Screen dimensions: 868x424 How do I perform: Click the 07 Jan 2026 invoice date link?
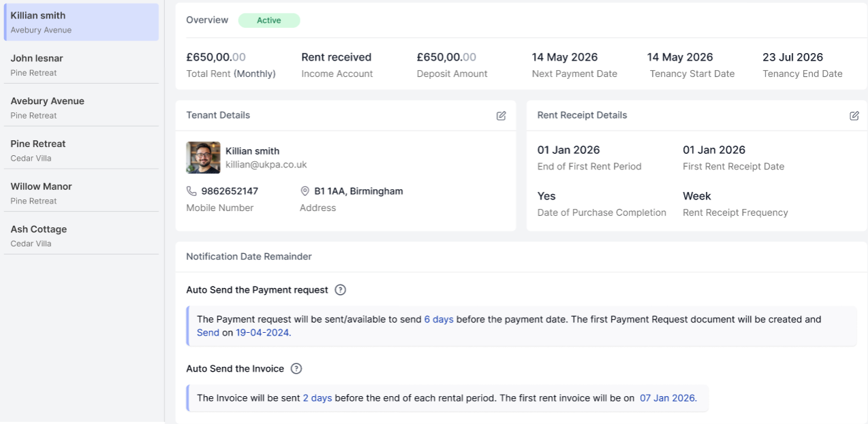pos(668,398)
